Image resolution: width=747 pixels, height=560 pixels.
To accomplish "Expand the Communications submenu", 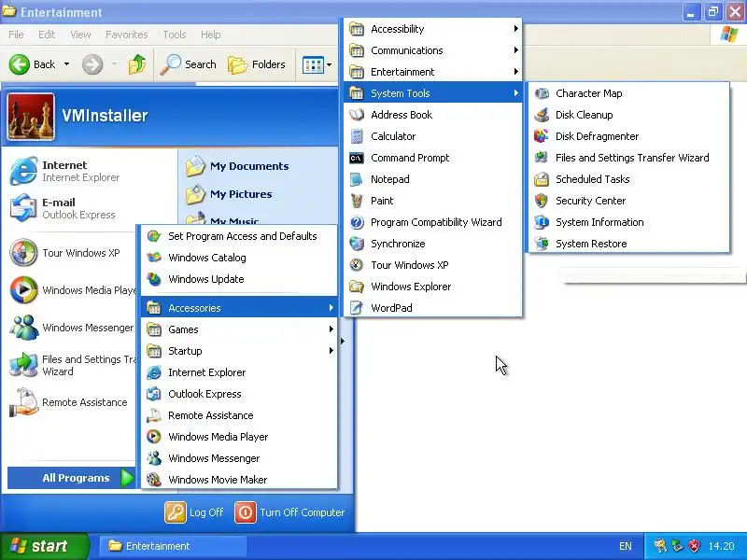I will [x=432, y=50].
